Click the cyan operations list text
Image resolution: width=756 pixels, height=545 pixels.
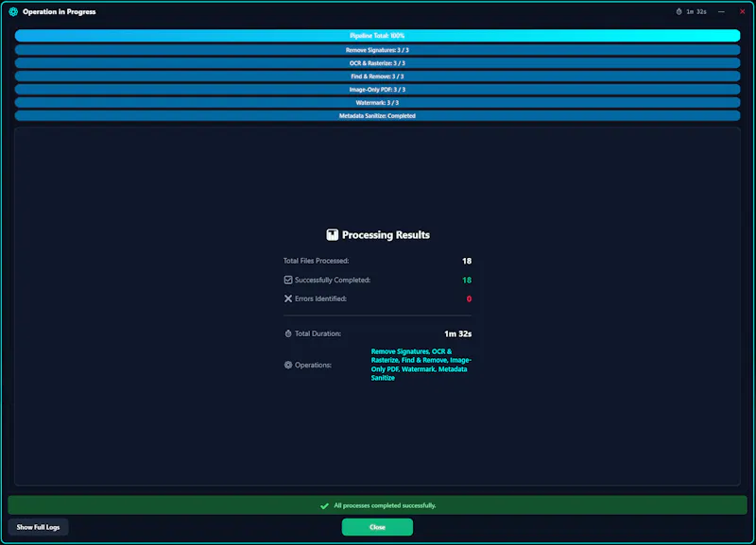click(421, 365)
